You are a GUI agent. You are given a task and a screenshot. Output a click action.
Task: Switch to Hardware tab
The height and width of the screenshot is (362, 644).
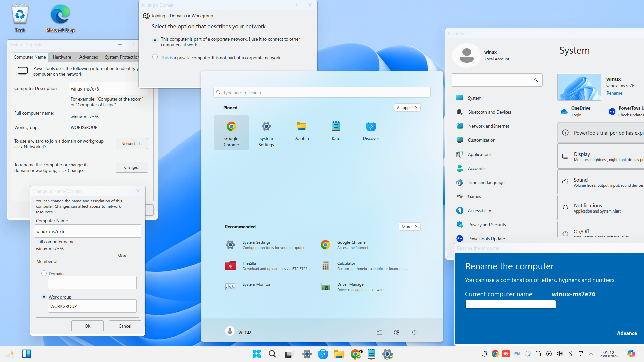click(62, 57)
